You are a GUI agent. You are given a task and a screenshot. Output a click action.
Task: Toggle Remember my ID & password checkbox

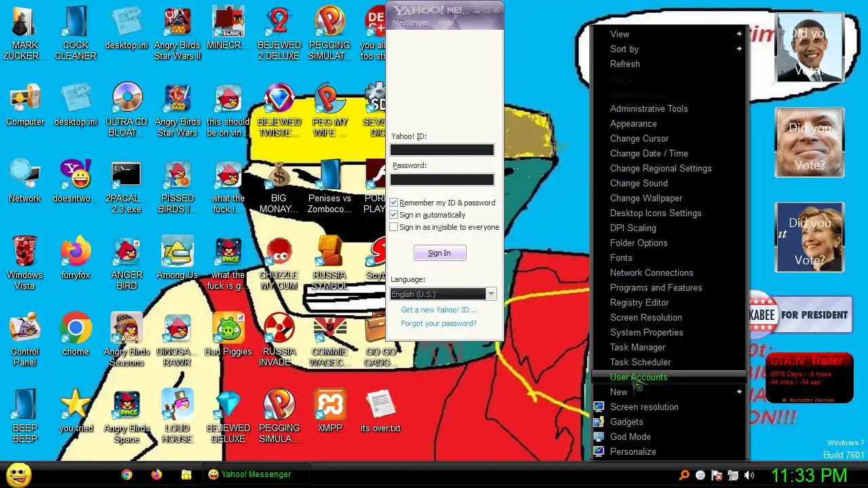(x=394, y=203)
